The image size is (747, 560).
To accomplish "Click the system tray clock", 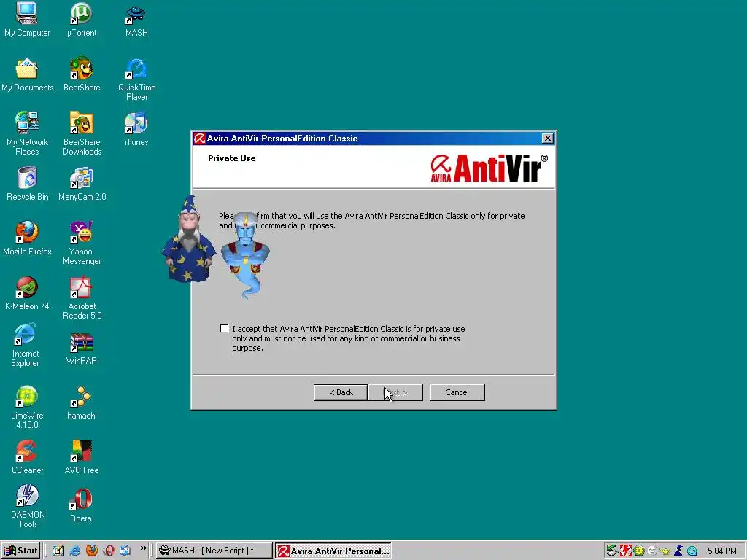I will 721,551.
